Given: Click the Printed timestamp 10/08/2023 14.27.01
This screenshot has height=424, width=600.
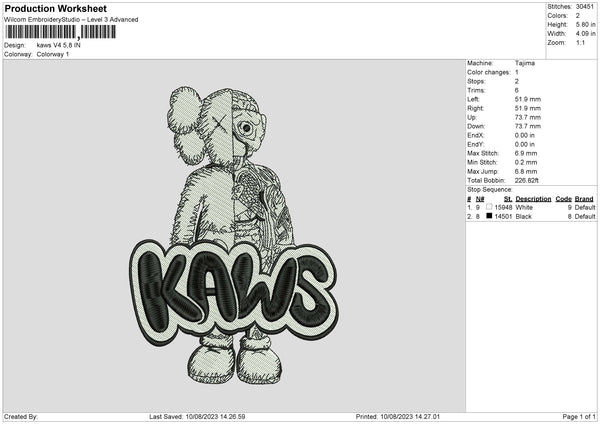Looking at the screenshot, I should click(410, 417).
